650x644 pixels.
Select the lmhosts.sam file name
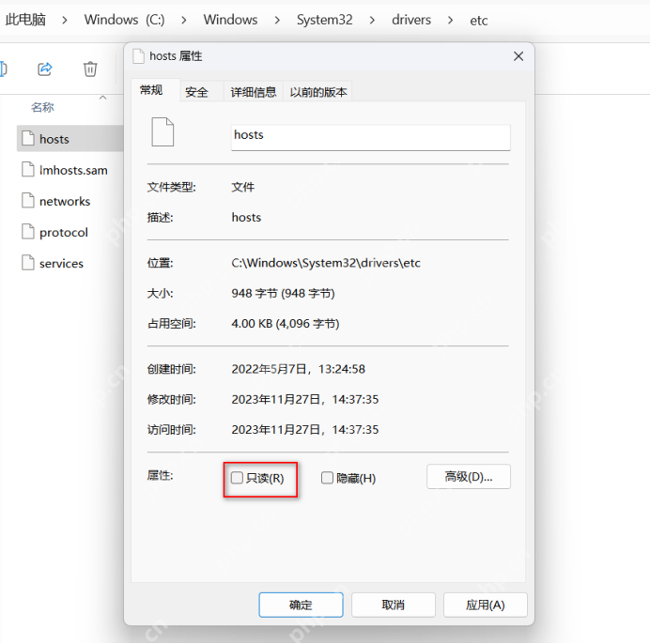[73, 170]
